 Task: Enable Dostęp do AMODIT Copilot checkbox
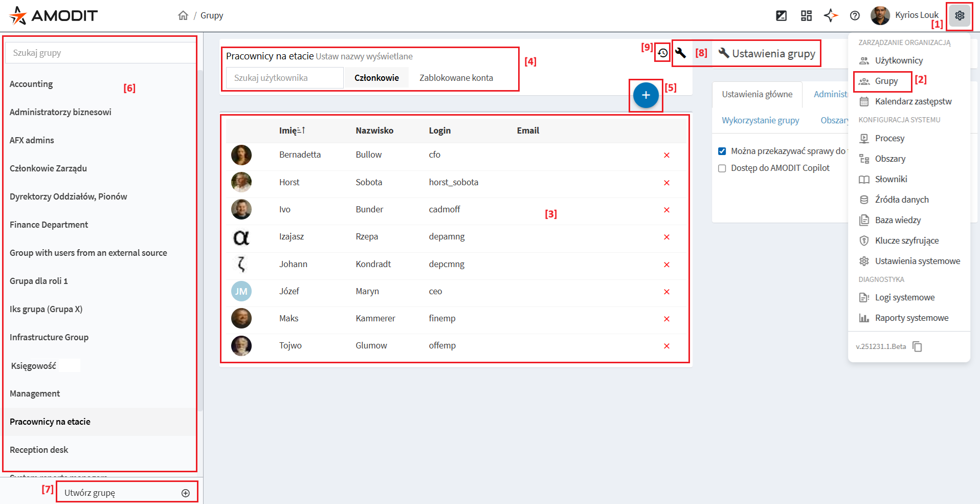pos(722,168)
